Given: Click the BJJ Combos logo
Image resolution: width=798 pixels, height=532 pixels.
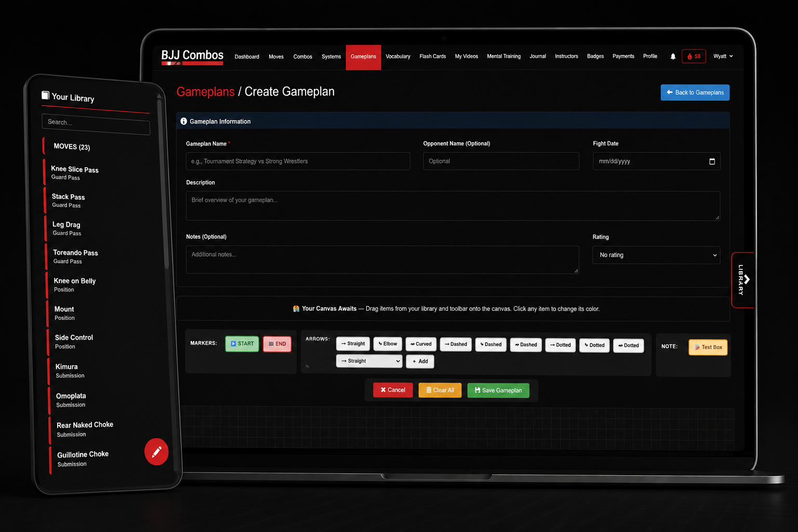Looking at the screenshot, I should click(192, 57).
